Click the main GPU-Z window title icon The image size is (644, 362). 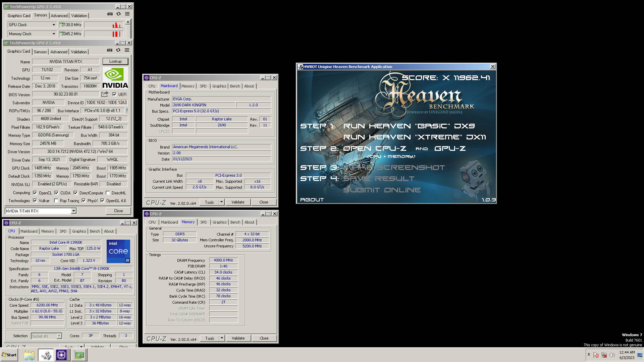6,43
